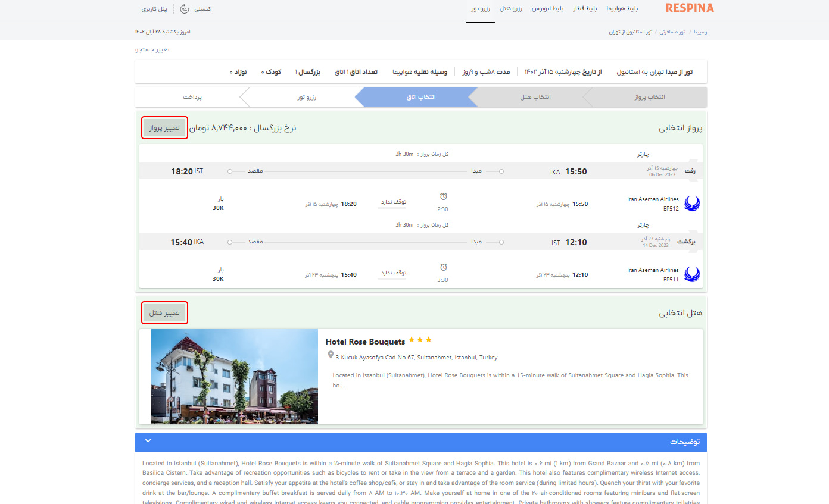Image resolution: width=829 pixels, height=504 pixels.
Task: Click the Iran Aseman logo for flight EP511
Action: point(692,274)
